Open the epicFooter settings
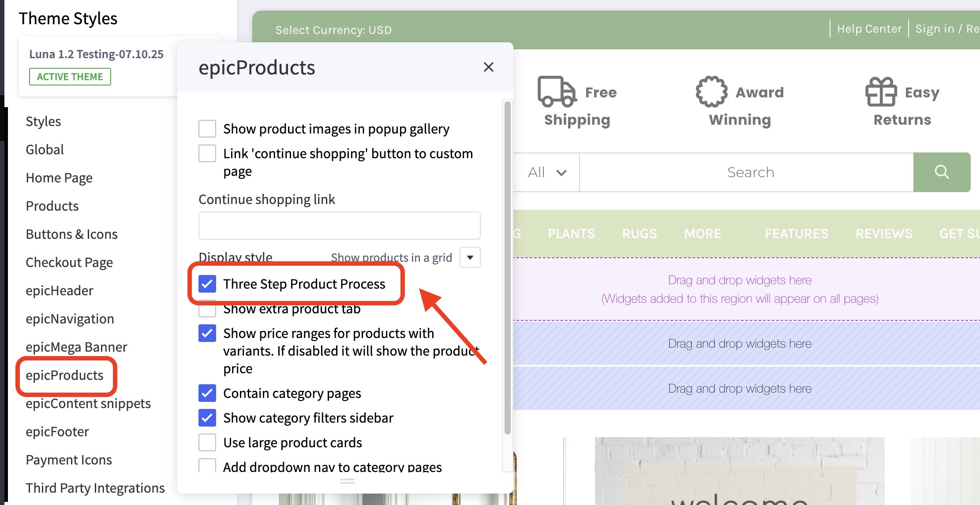 [57, 431]
